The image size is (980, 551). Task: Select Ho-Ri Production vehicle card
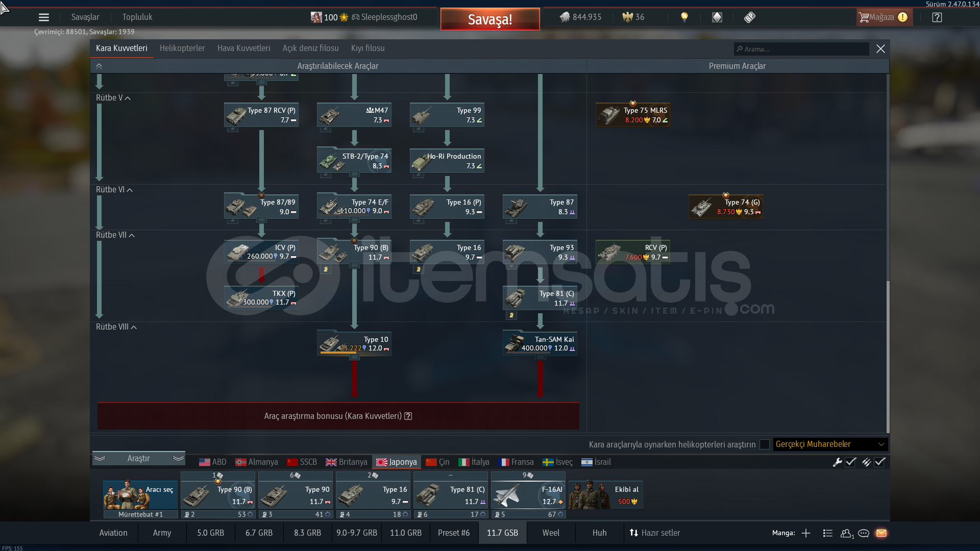point(447,161)
